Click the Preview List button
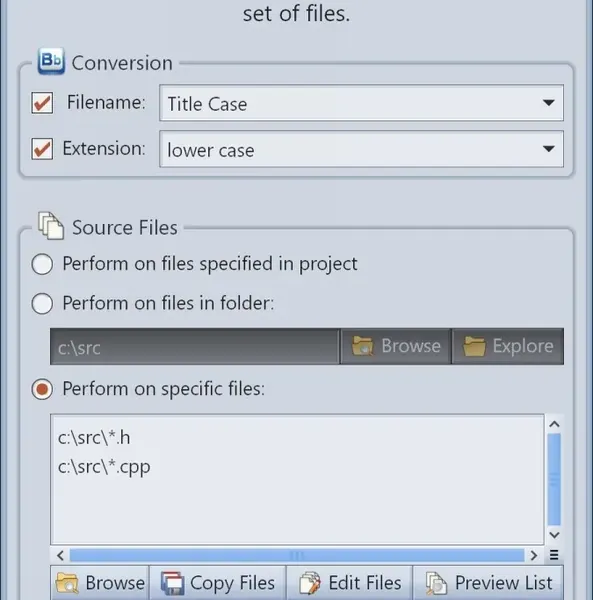The width and height of the screenshot is (593, 600). coord(488,583)
